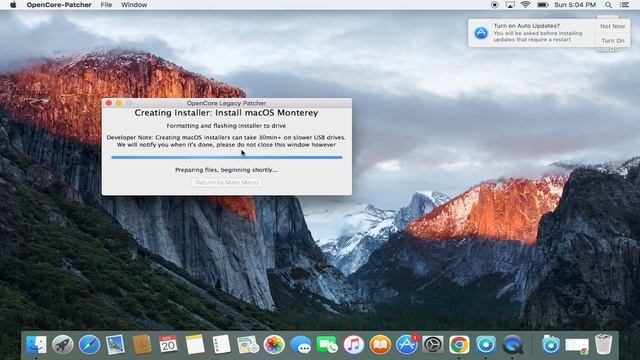This screenshot has height=360, width=640.
Task: Minimize the OpenCore Legacy Patcher window
Action: coord(119,103)
